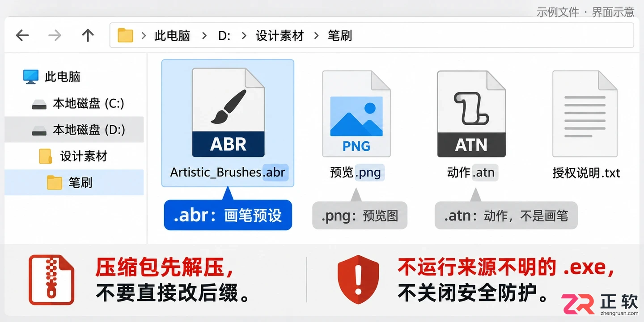Expand chevron after 此电脑 in address bar

[204, 35]
